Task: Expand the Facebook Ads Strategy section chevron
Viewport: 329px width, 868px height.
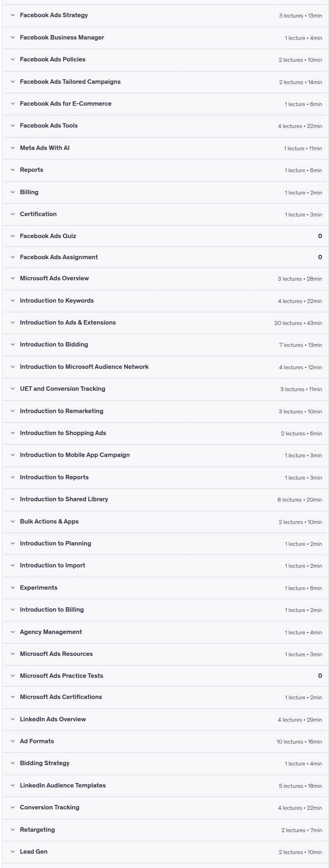Action: tap(13, 16)
